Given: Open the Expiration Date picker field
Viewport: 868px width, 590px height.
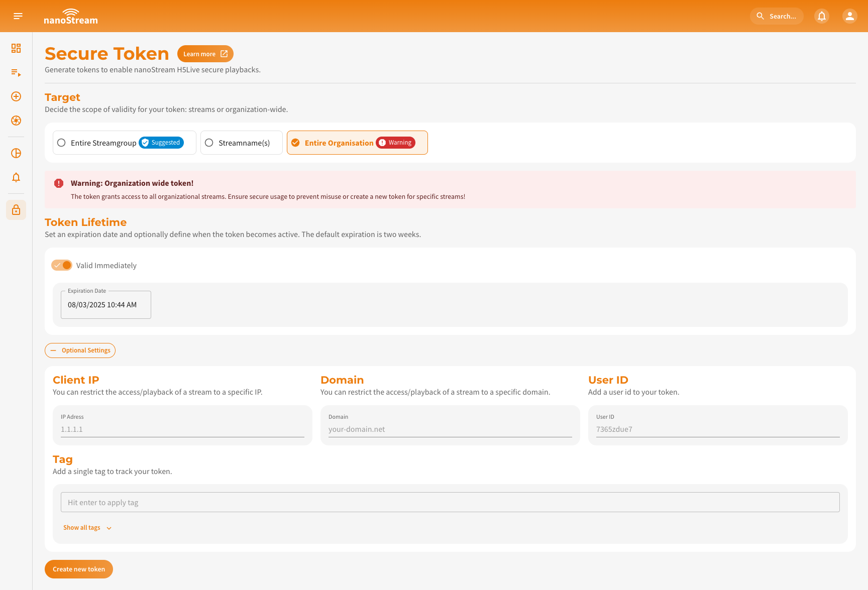Looking at the screenshot, I should 106,305.
